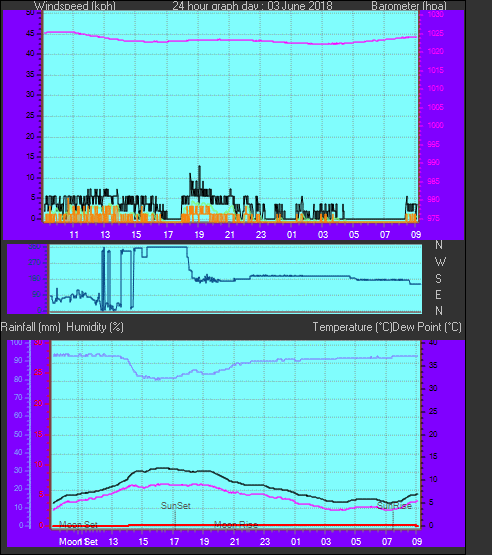This screenshot has width=492, height=555.
Task: Click the SunSet marker label
Action: (x=176, y=505)
